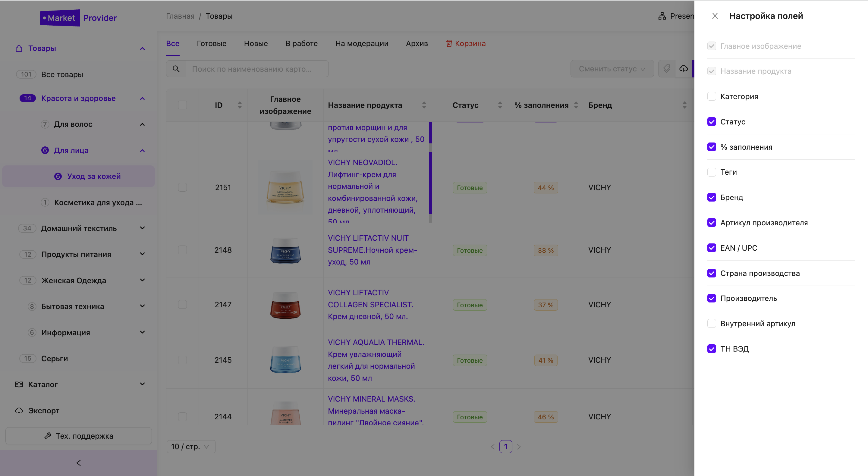
Task: Switch to the Новые tab
Action: click(x=256, y=43)
